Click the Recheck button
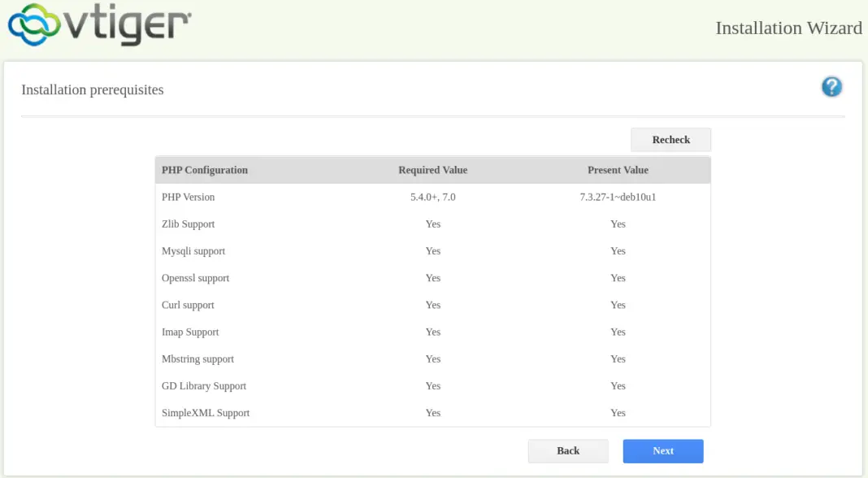The height and width of the screenshot is (478, 868). click(x=671, y=139)
